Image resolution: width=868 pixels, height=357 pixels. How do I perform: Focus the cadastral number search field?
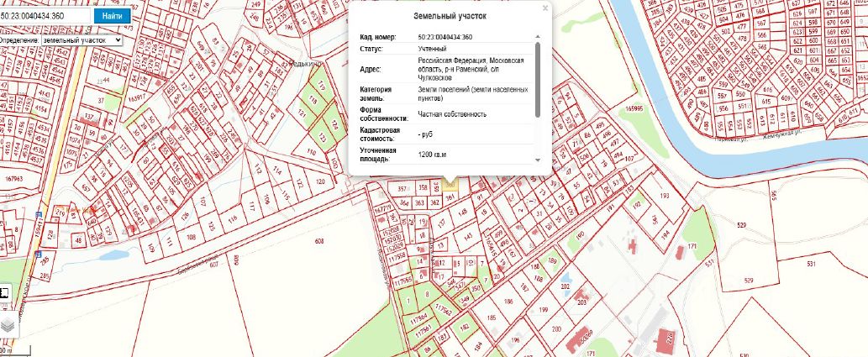[45, 16]
